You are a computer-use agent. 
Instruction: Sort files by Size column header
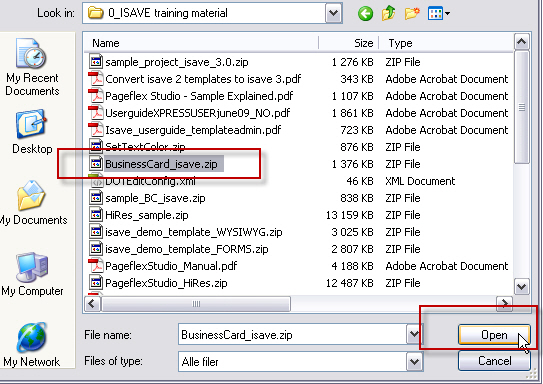coord(348,43)
